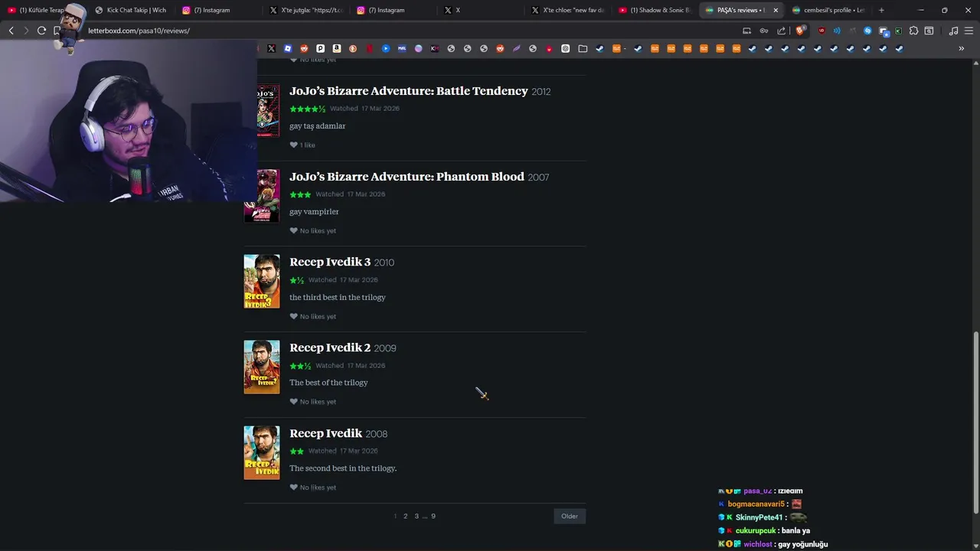Click heart icon under Phantom Blood review

293,230
